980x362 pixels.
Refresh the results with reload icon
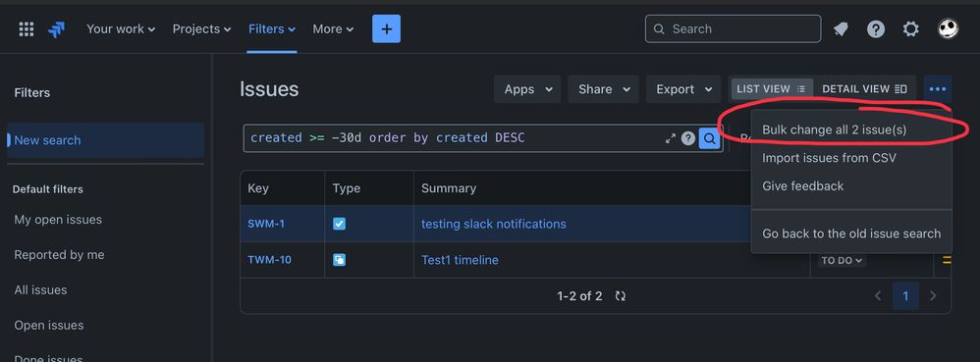(x=620, y=296)
